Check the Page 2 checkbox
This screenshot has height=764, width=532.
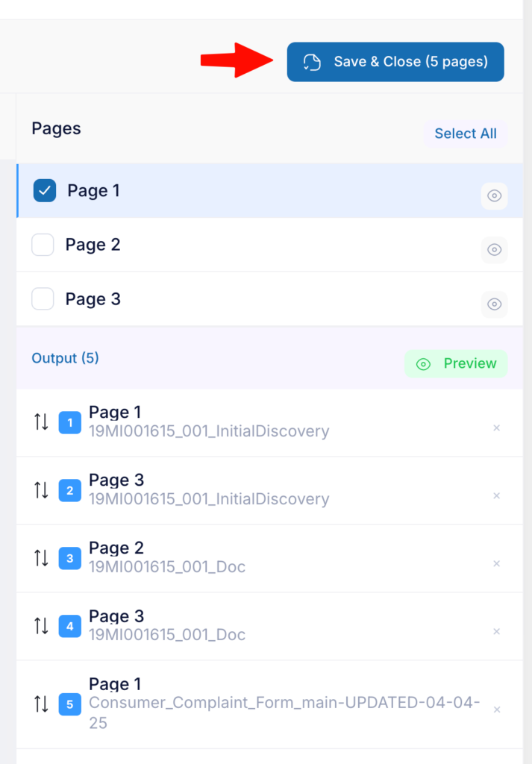point(43,245)
